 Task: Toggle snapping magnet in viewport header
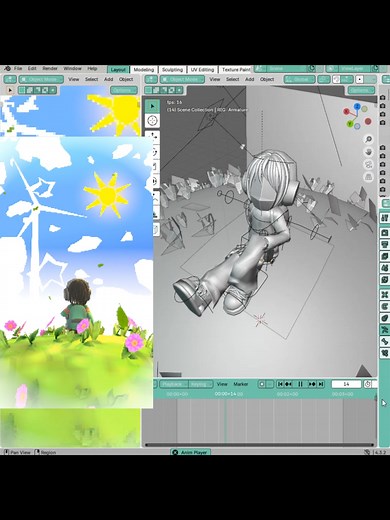pos(336,79)
